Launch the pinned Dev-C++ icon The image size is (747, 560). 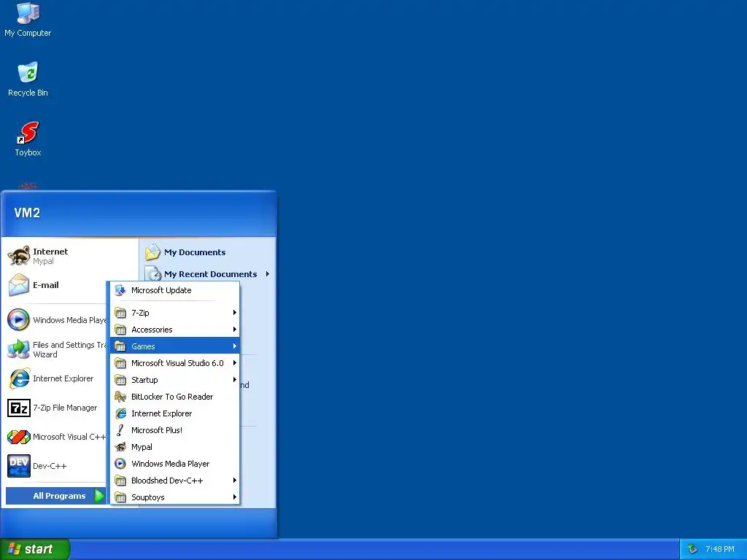(x=19, y=466)
